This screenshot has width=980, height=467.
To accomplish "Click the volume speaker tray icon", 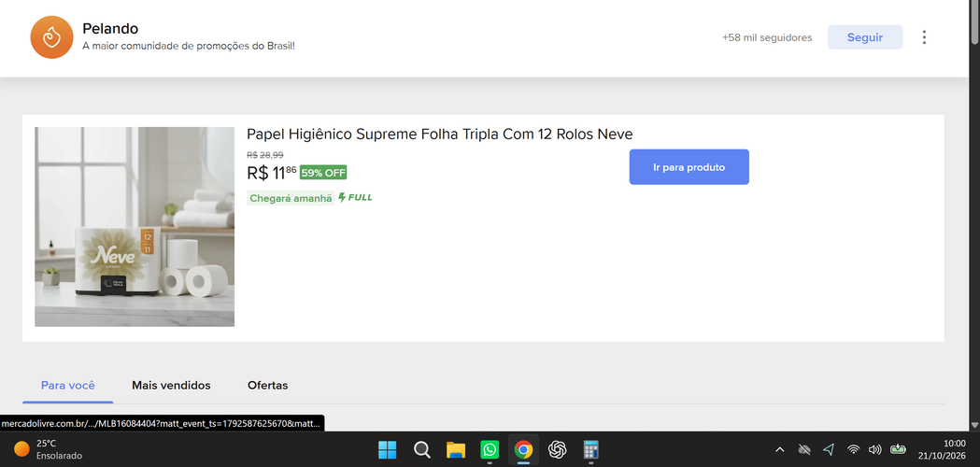I will click(875, 449).
